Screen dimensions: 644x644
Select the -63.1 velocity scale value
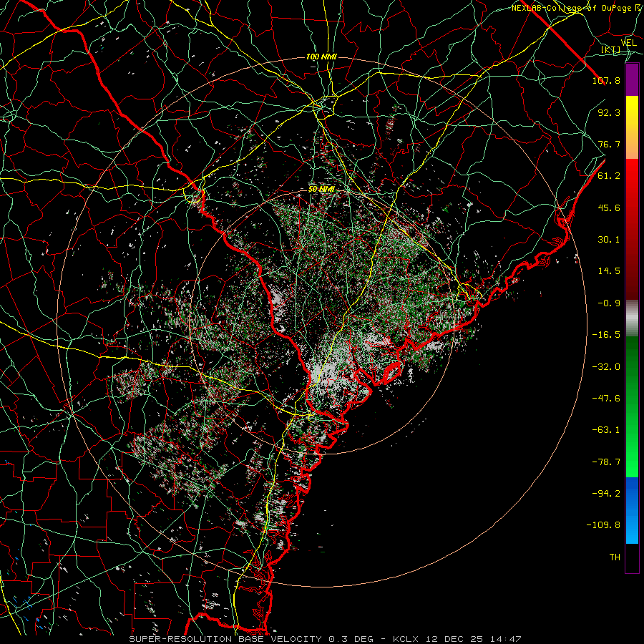click(x=606, y=430)
